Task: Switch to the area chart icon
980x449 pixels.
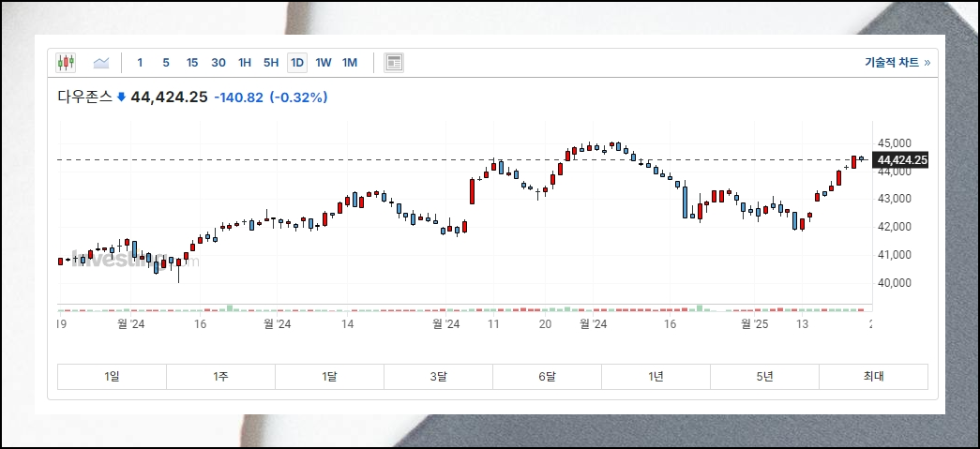Action: pyautogui.click(x=101, y=63)
